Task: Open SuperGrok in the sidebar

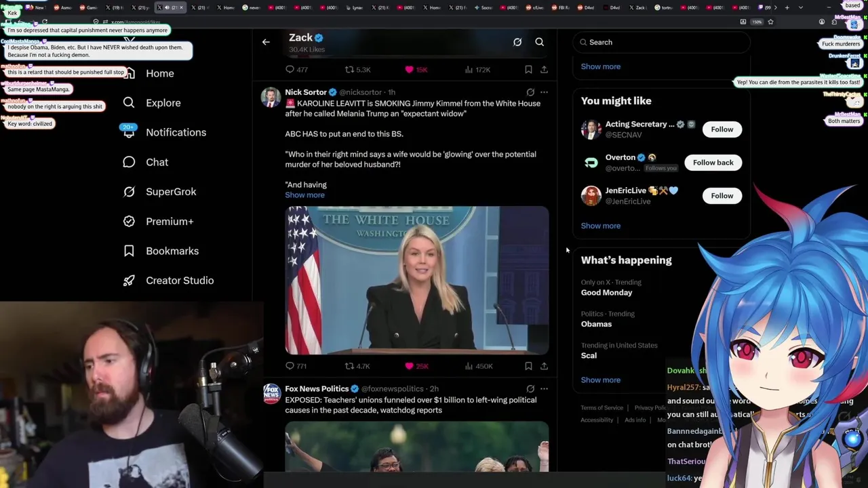Action: (x=171, y=192)
